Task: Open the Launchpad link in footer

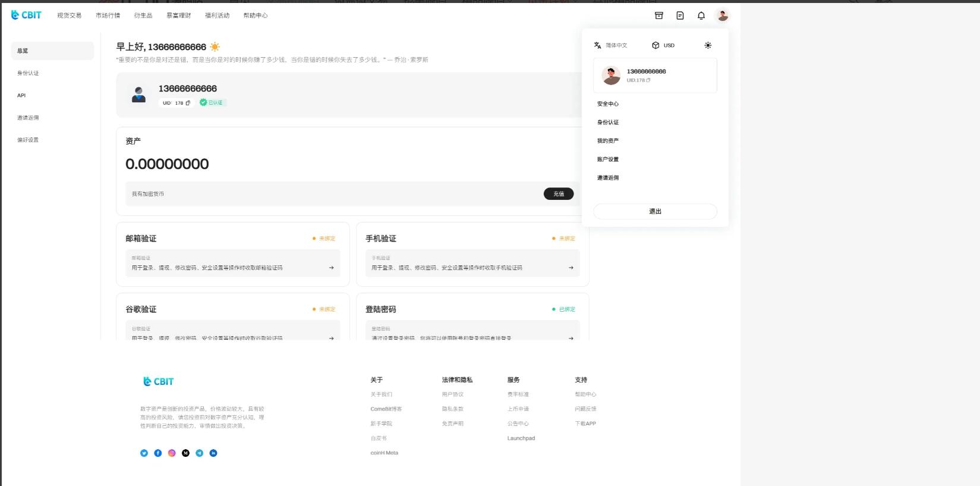Action: pyautogui.click(x=521, y=438)
